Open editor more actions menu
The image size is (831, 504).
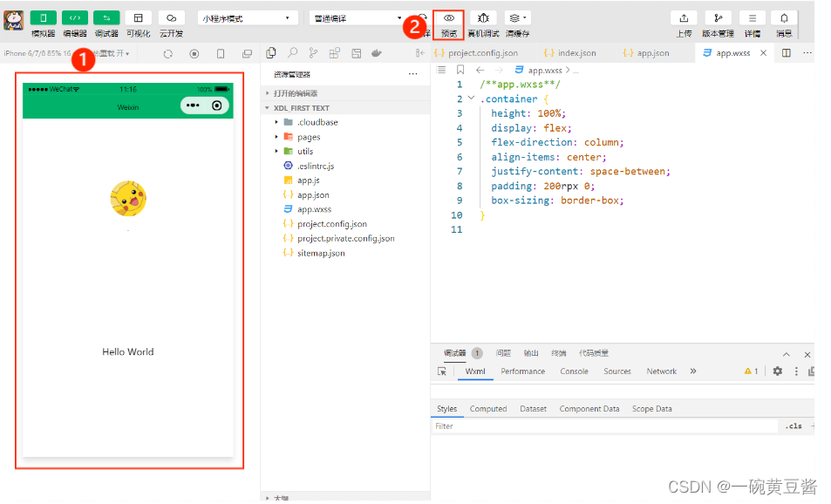pyautogui.click(x=807, y=53)
